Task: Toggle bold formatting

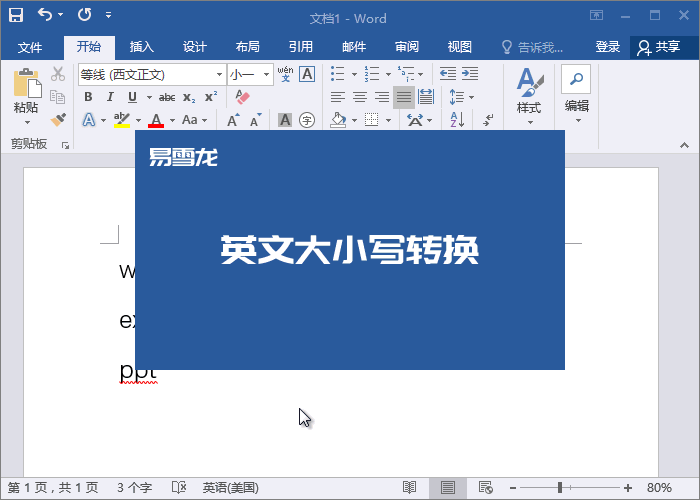Action: pyautogui.click(x=88, y=97)
